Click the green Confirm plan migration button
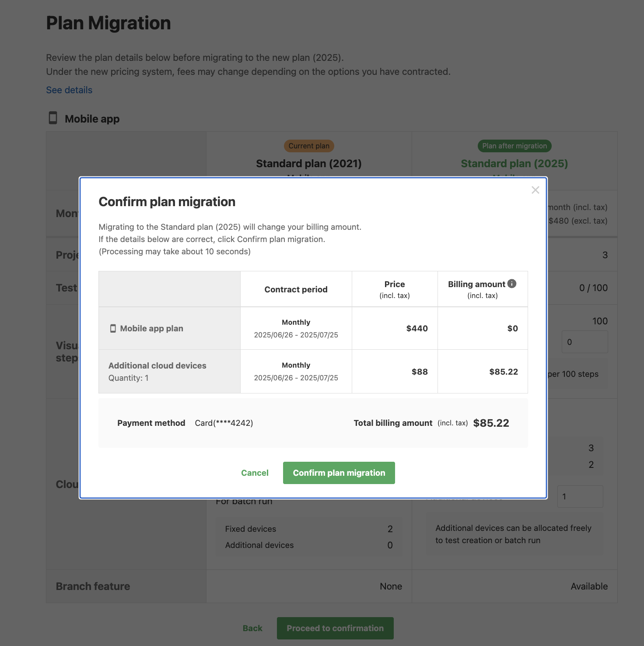This screenshot has height=646, width=644. [339, 473]
